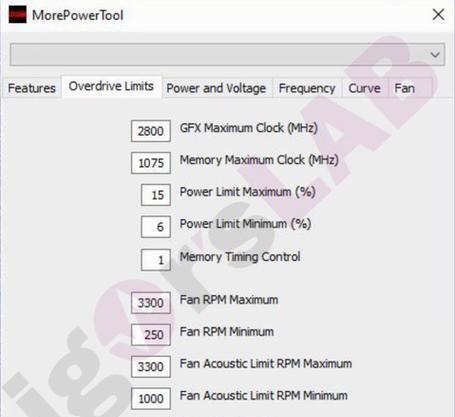Select the Overdrive Limits tab
This screenshot has width=455, height=417.
tap(111, 86)
